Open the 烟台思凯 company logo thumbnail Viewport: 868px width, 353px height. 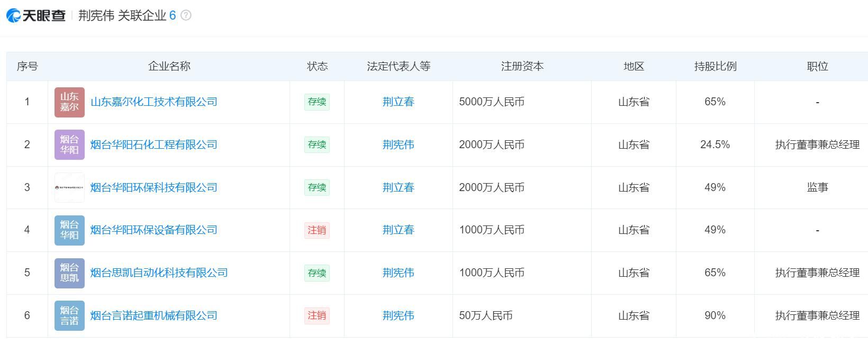click(69, 273)
